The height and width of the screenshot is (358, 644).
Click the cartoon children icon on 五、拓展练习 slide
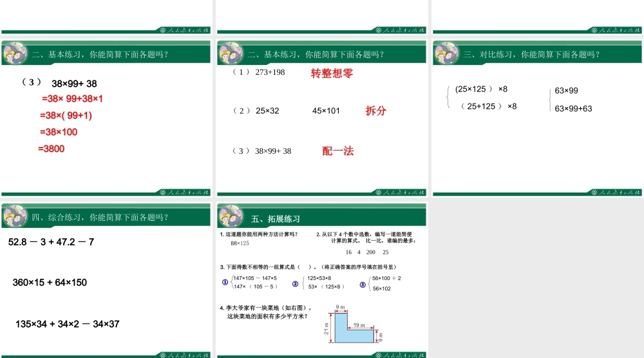click(231, 216)
